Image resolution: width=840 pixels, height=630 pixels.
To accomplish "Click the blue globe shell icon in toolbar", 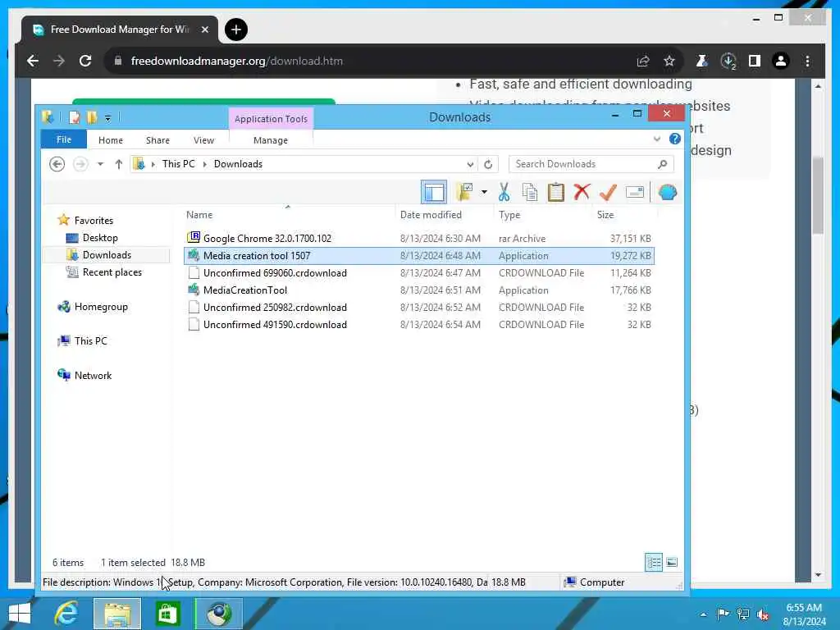I will tap(668, 192).
